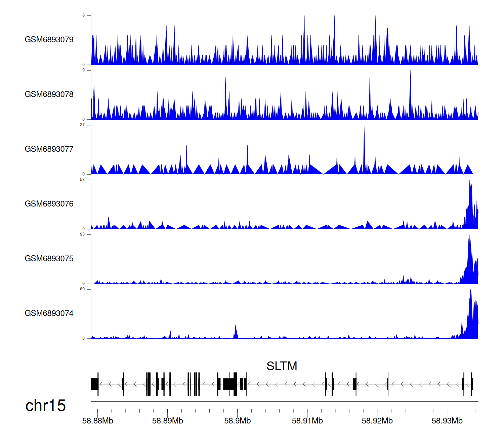Click the y-axis maximum 93 on GSM6893075
504x444 pixels.
pos(82,234)
